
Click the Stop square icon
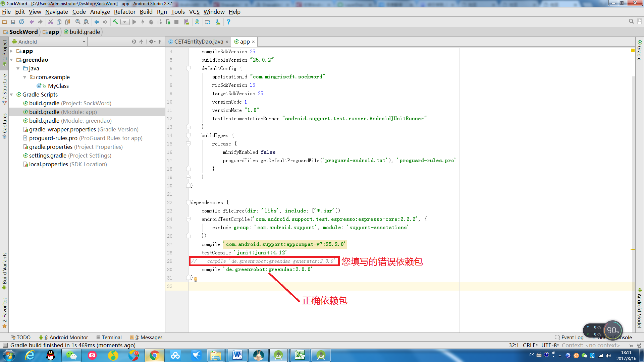tap(176, 22)
